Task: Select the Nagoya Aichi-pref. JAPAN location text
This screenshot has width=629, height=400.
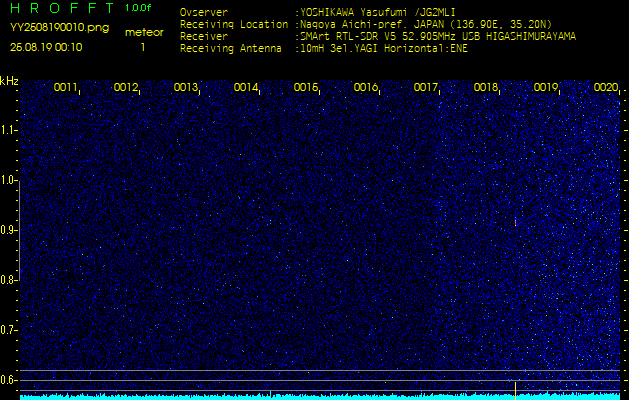Action: pyautogui.click(x=371, y=24)
